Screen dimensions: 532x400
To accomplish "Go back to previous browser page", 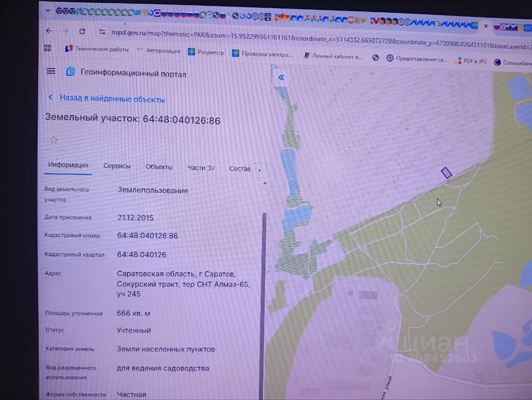I will pyautogui.click(x=49, y=31).
